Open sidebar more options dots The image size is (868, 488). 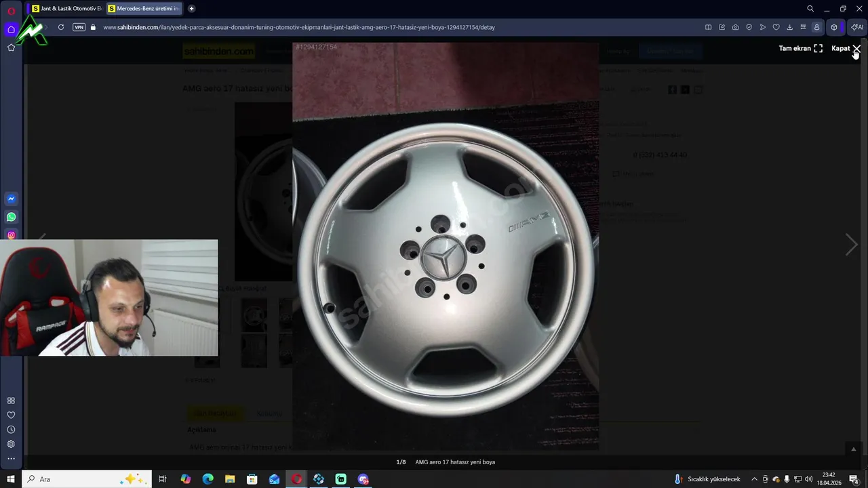(11, 459)
